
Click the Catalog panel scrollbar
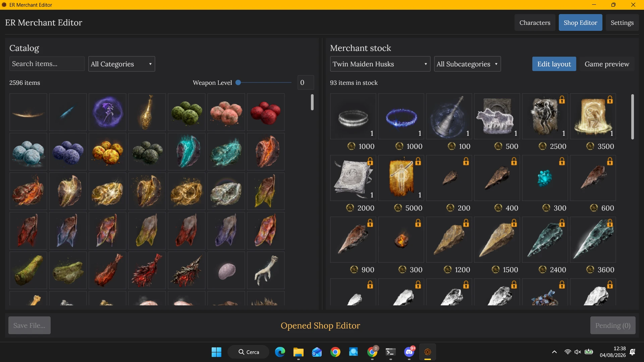(x=312, y=102)
